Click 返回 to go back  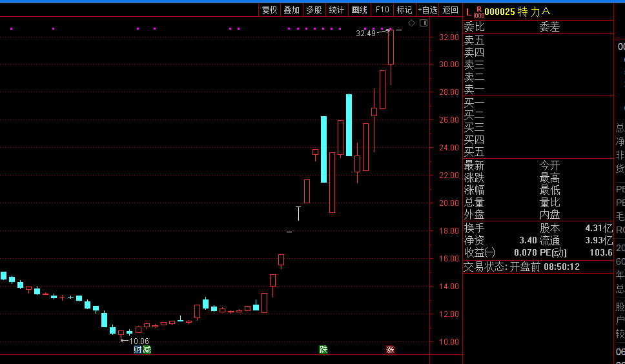click(x=450, y=10)
